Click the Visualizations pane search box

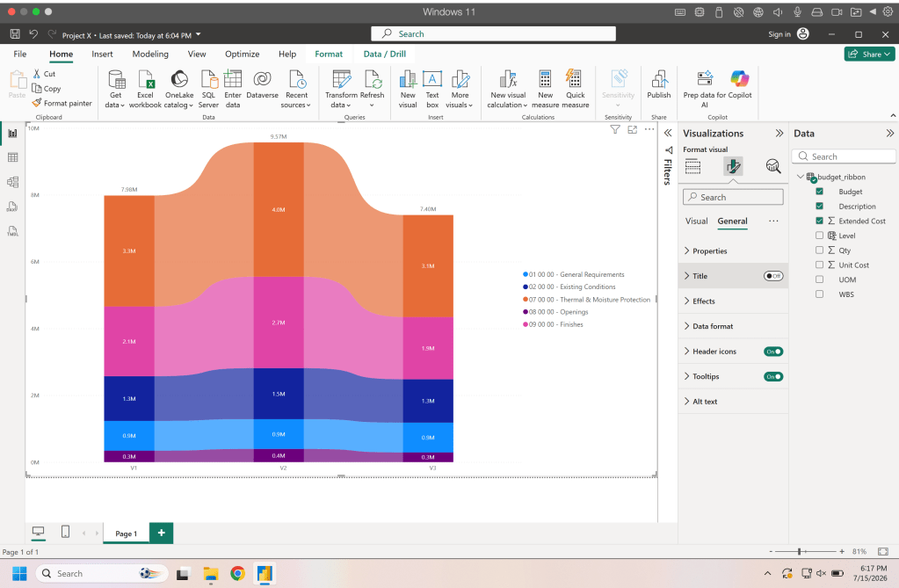coord(733,197)
